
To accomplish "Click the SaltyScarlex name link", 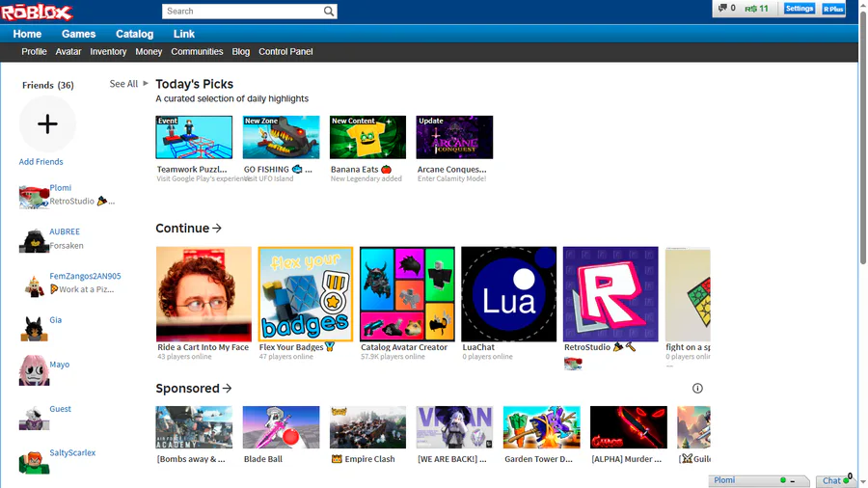I will [x=72, y=452].
